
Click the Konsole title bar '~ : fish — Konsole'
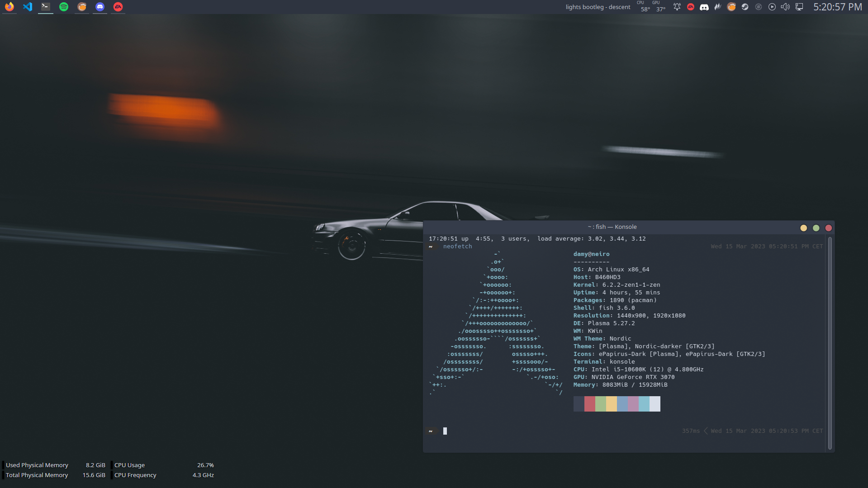click(612, 227)
